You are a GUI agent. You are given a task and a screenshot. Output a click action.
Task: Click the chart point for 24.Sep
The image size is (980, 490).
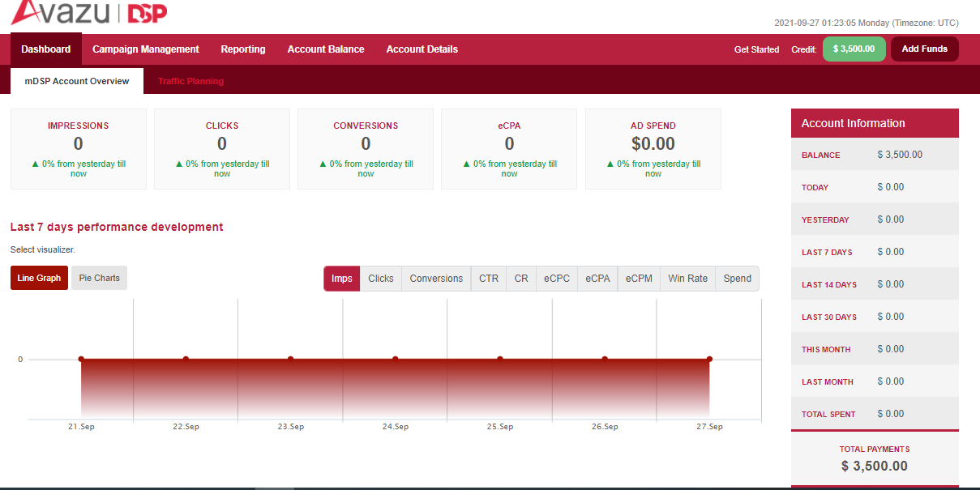pyautogui.click(x=395, y=359)
